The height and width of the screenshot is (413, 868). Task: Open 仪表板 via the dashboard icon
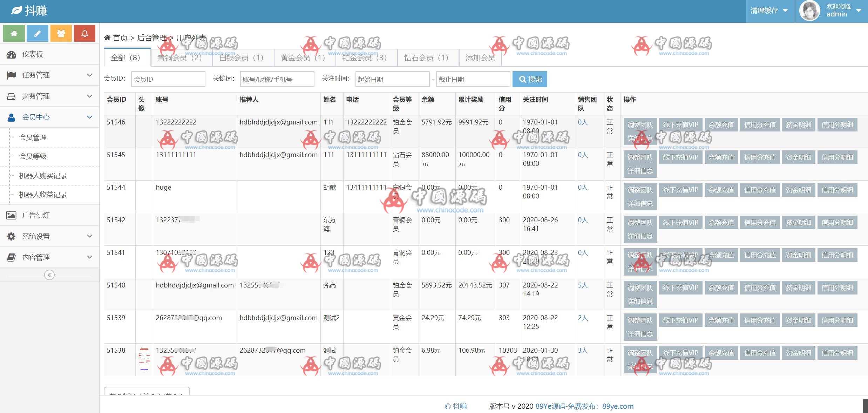pos(11,54)
